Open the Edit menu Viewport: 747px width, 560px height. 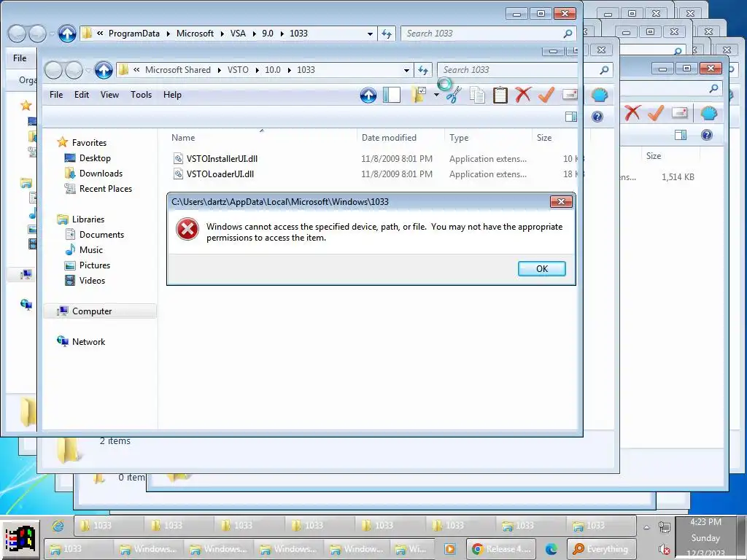click(82, 95)
